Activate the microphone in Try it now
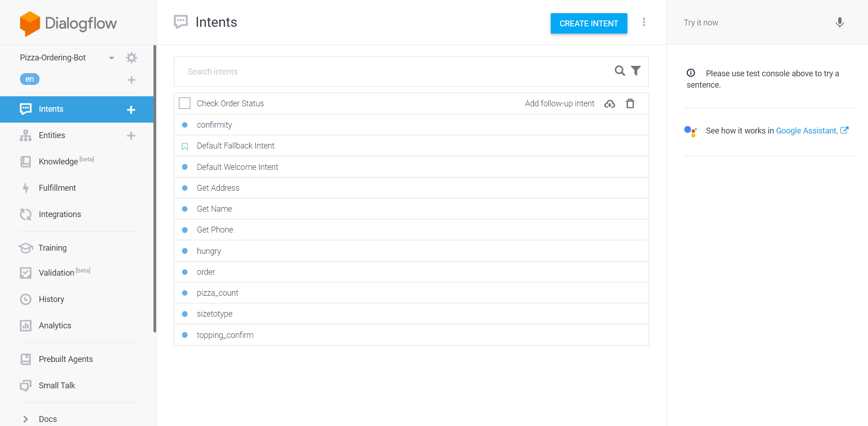The width and height of the screenshot is (868, 426). [x=839, y=22]
